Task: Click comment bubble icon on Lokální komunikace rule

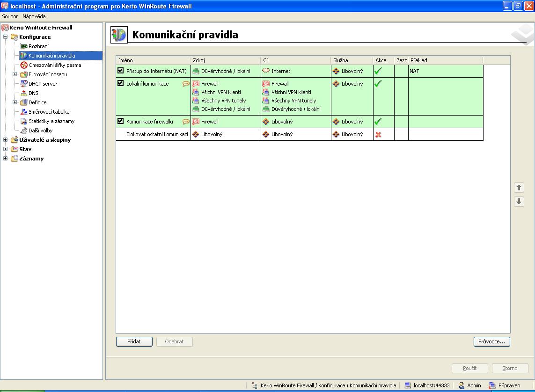Action: (x=186, y=84)
